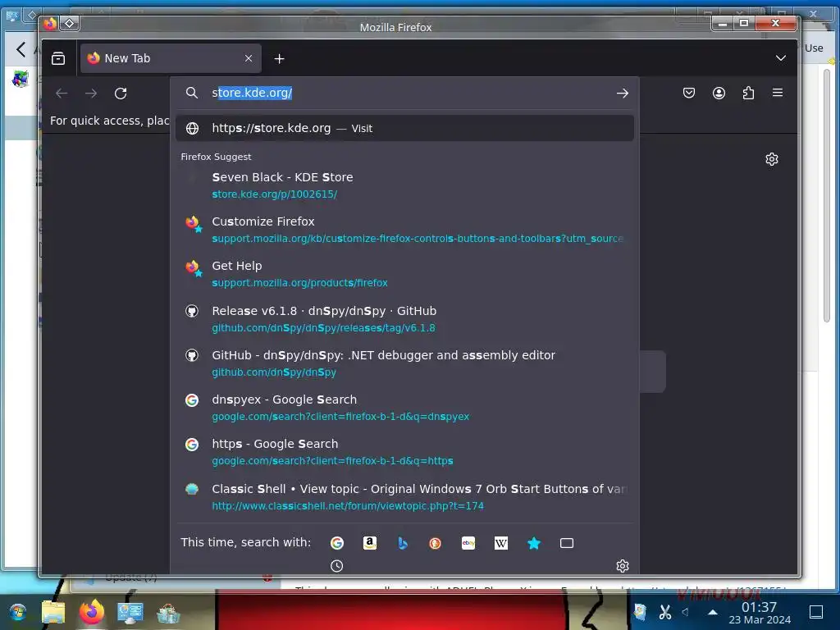The height and width of the screenshot is (630, 840).
Task: Click the 01:37 clock on the taskbar
Action: pos(759,607)
